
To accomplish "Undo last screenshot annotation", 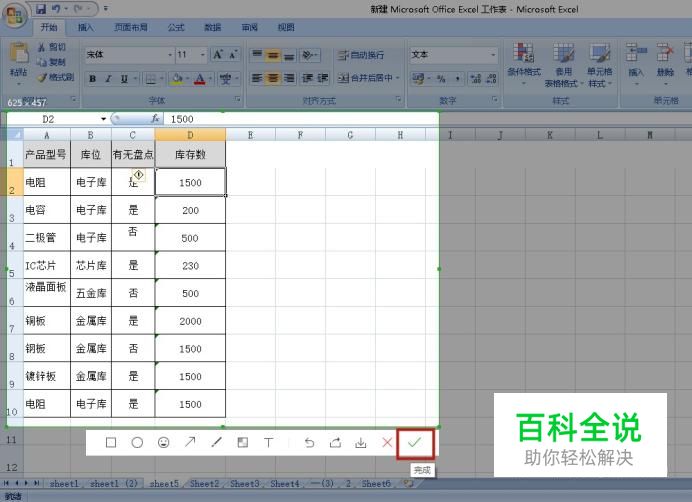I will pyautogui.click(x=309, y=442).
